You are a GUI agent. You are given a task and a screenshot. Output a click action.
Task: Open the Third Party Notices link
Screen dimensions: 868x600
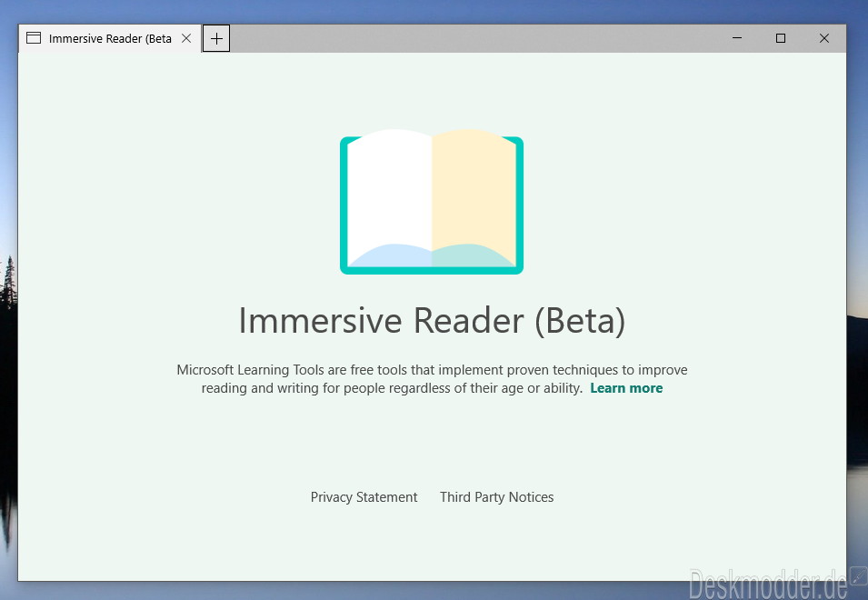[496, 497]
